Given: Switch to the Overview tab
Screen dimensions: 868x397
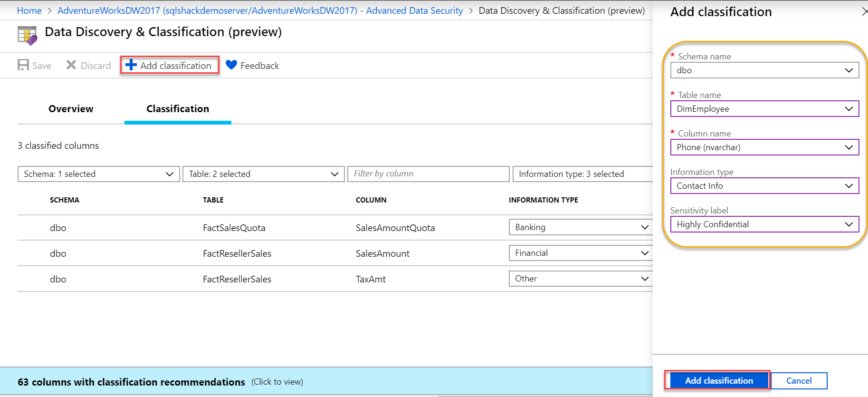Looking at the screenshot, I should (71, 109).
